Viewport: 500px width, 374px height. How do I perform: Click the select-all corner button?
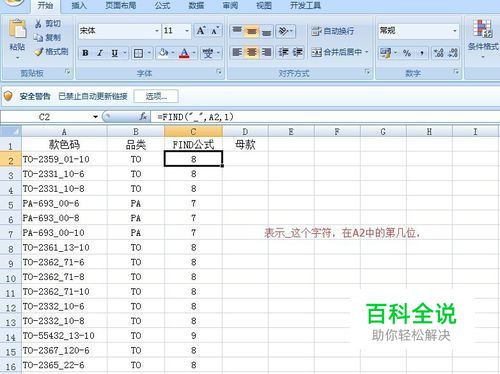(x=11, y=131)
